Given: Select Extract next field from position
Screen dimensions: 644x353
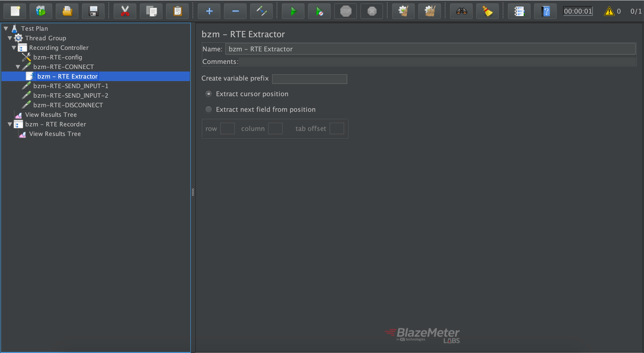Looking at the screenshot, I should pyautogui.click(x=208, y=110).
